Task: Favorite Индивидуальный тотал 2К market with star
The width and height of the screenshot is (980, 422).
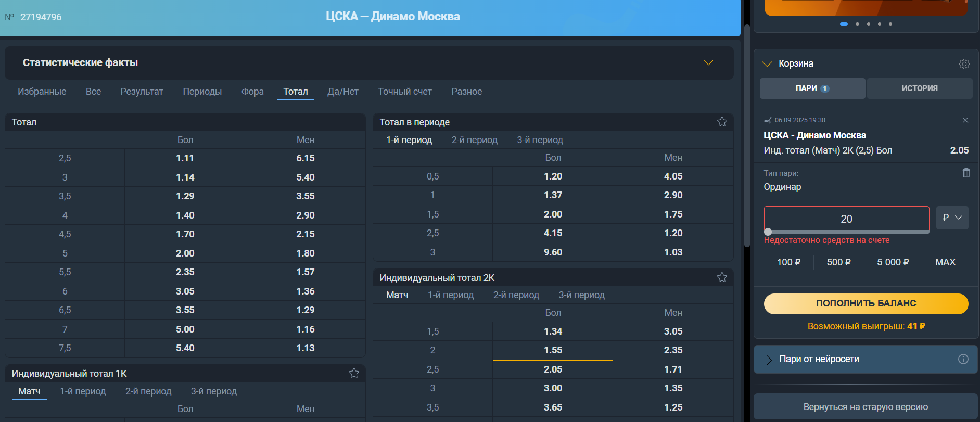Action: 722,277
